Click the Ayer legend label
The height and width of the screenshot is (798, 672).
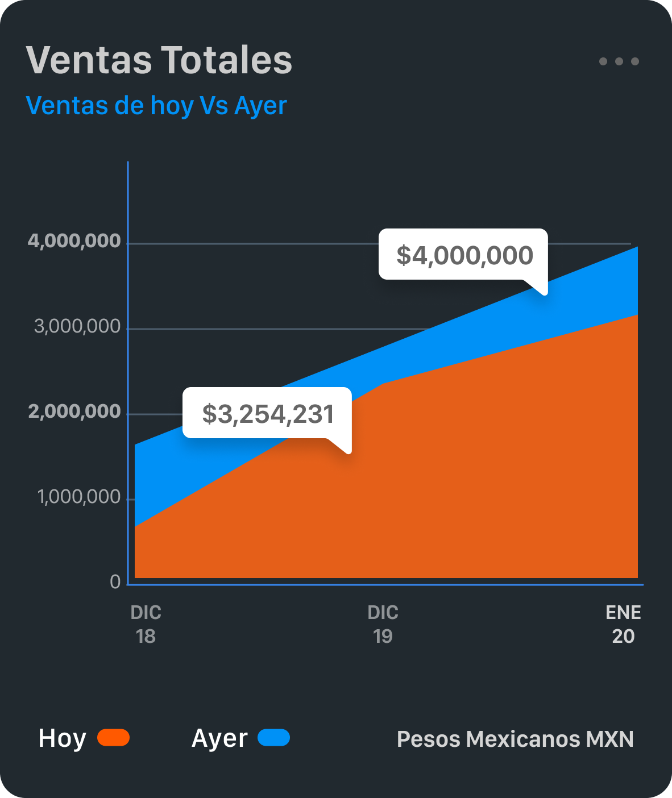(219, 738)
